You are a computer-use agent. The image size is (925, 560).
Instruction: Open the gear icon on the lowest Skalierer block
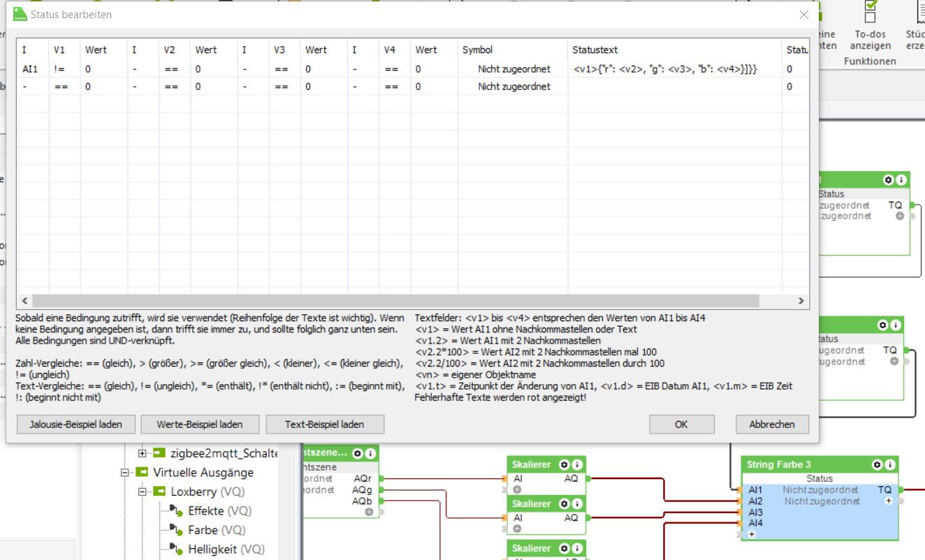coord(563,547)
